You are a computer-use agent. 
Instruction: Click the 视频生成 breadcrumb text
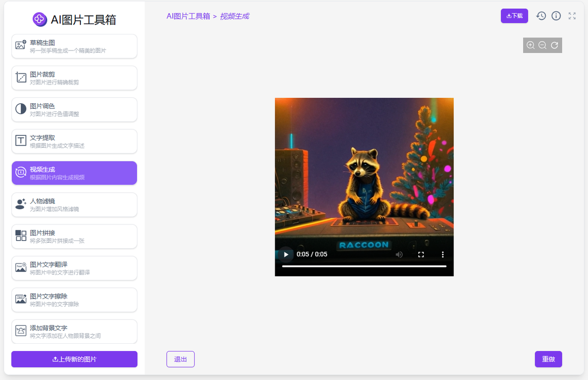234,16
